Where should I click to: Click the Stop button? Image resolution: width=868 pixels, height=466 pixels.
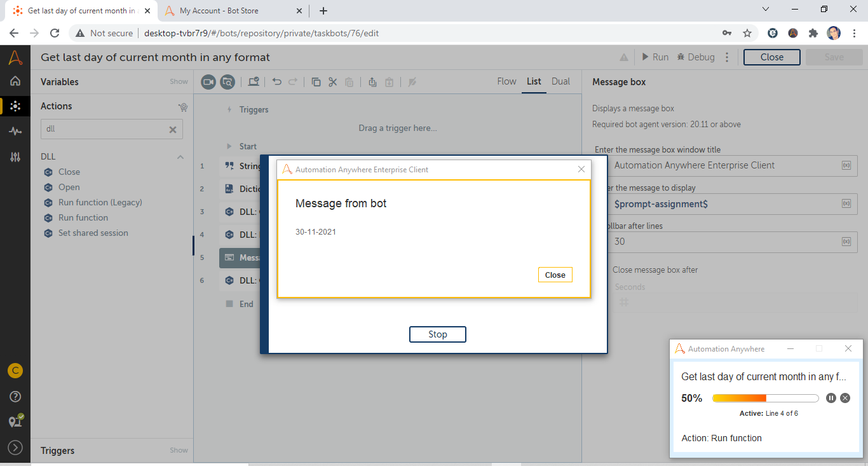[437, 334]
